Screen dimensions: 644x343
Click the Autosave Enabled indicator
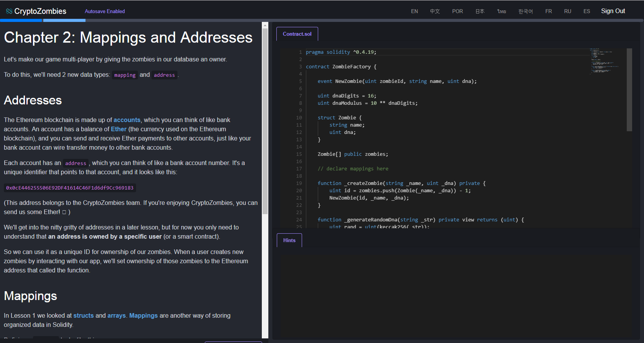[x=105, y=12]
